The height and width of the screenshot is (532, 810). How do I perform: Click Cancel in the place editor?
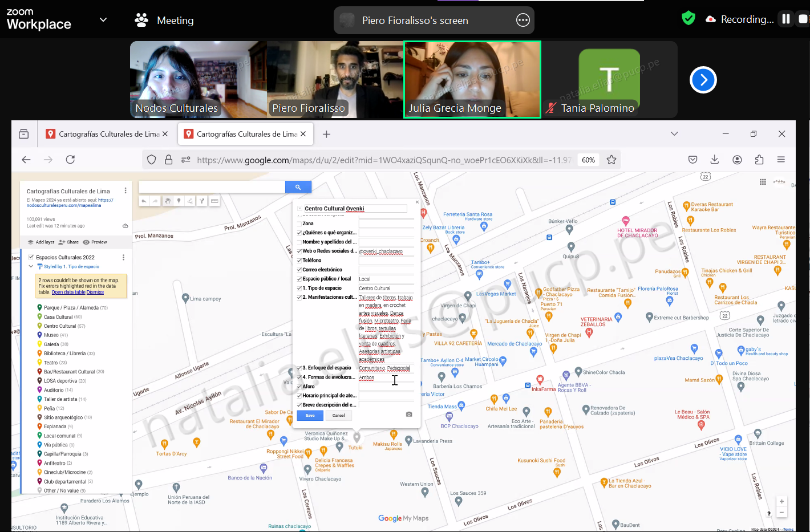(339, 415)
